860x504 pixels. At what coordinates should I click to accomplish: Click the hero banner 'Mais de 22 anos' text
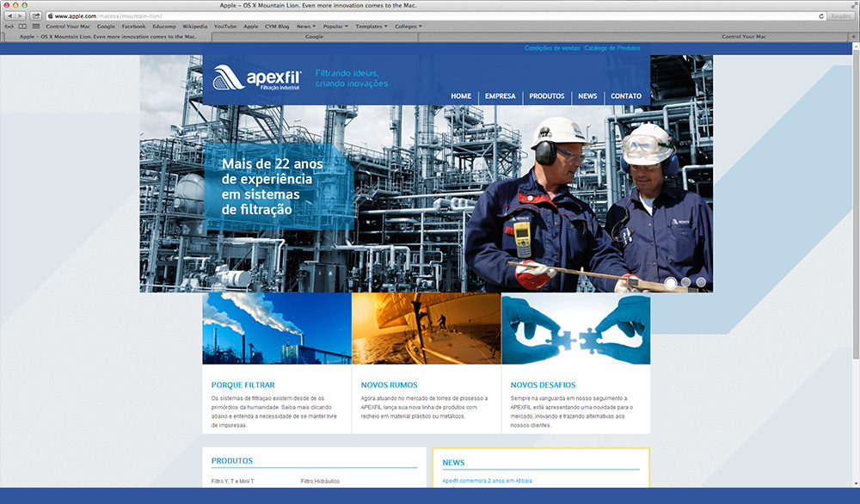(x=273, y=187)
